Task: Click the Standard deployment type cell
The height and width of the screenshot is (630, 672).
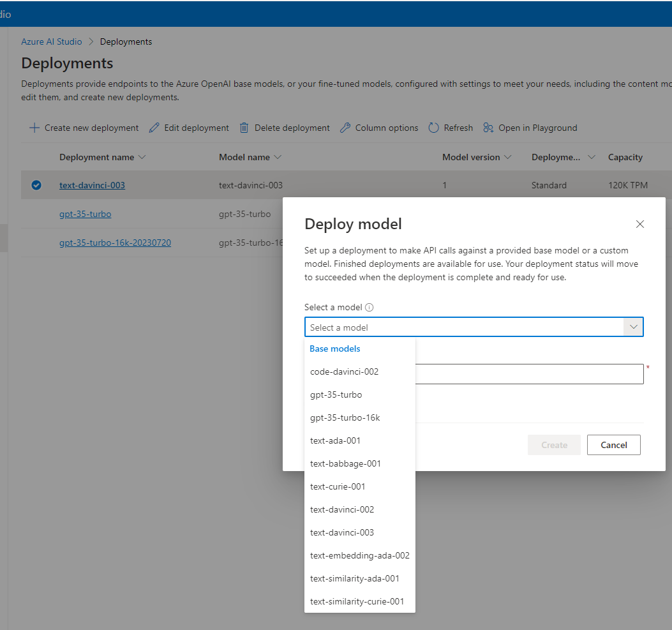Action: [549, 185]
